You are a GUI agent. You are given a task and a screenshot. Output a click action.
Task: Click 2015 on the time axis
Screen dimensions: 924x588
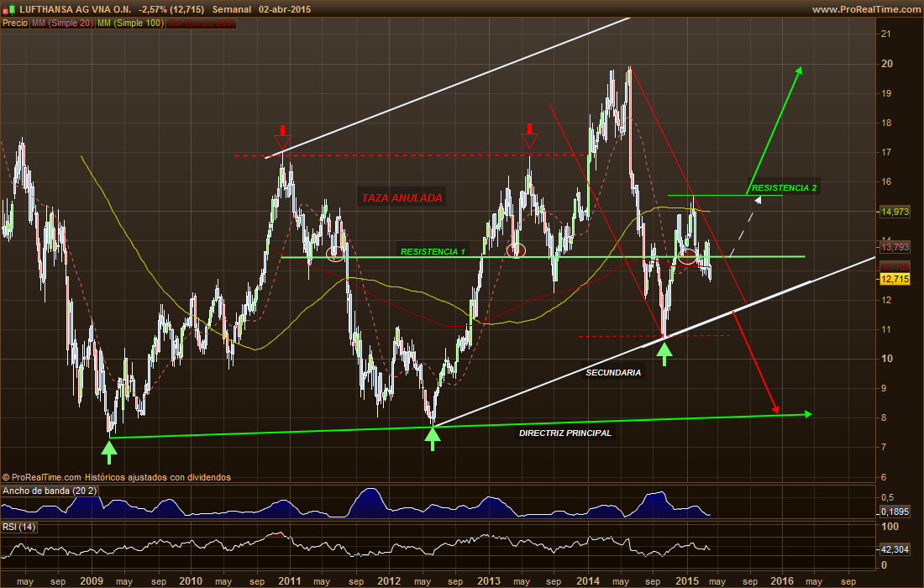[x=687, y=581]
